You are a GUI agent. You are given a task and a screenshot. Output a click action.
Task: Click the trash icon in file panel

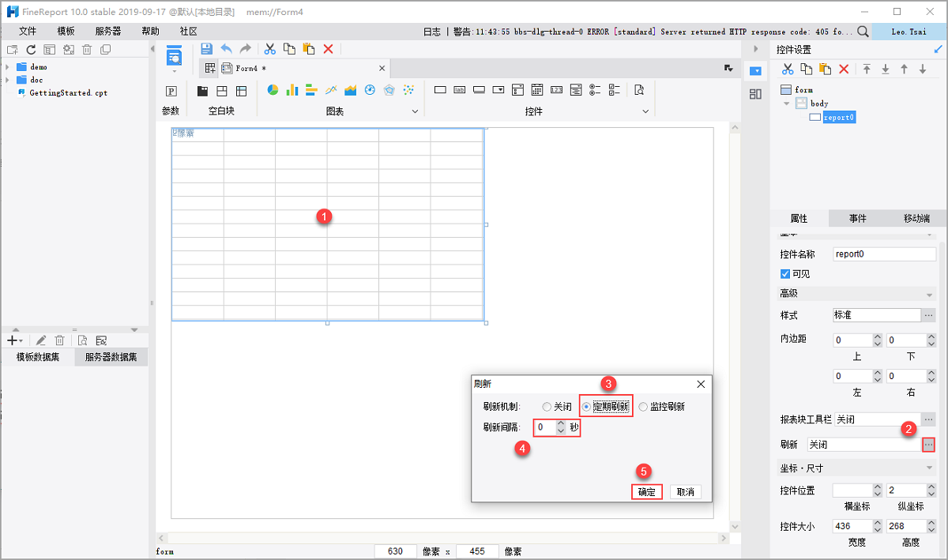coord(87,50)
